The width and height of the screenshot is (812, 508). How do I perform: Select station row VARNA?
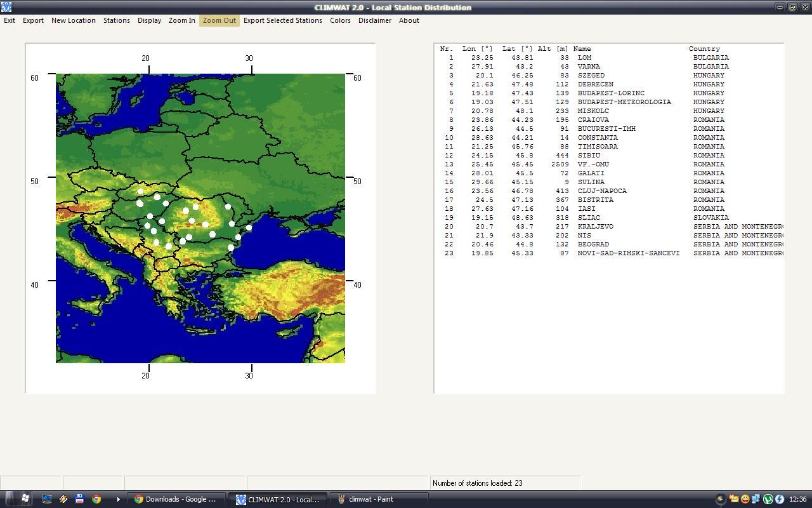point(609,66)
